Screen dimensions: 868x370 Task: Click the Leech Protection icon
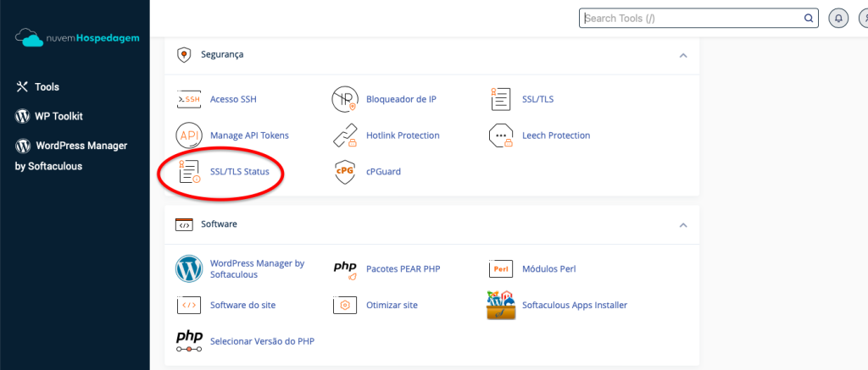[x=501, y=135]
